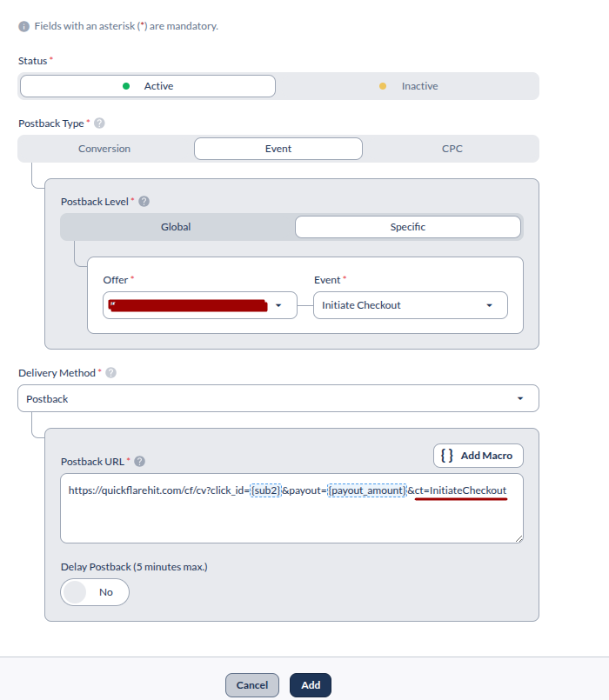Viewport: 609px width, 700px height.
Task: Open help icon next to Postback URL
Action: (139, 461)
